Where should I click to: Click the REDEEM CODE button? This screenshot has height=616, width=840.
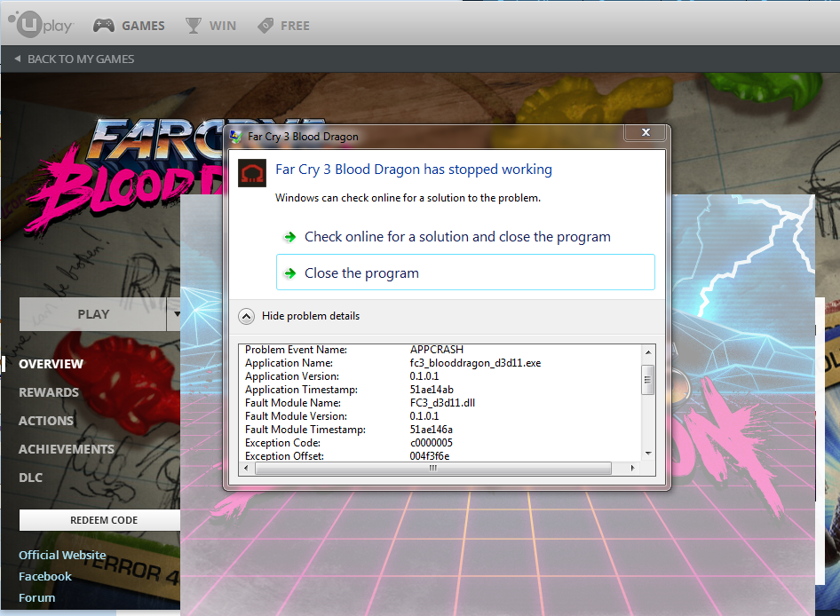coord(99,520)
